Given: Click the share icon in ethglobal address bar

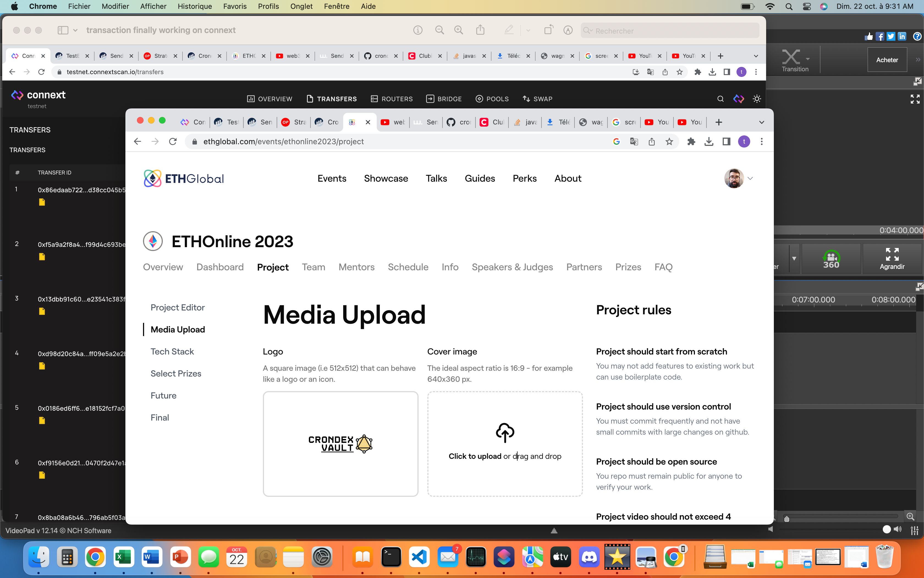Looking at the screenshot, I should tap(651, 142).
